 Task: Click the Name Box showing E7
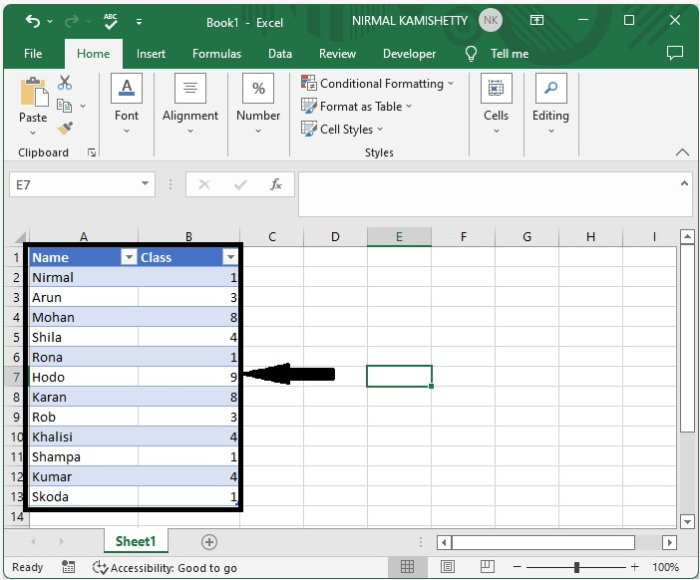click(x=74, y=184)
